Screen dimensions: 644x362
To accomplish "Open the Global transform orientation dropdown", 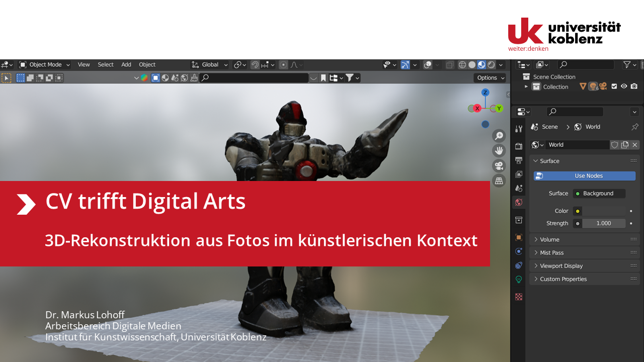I will pos(210,65).
